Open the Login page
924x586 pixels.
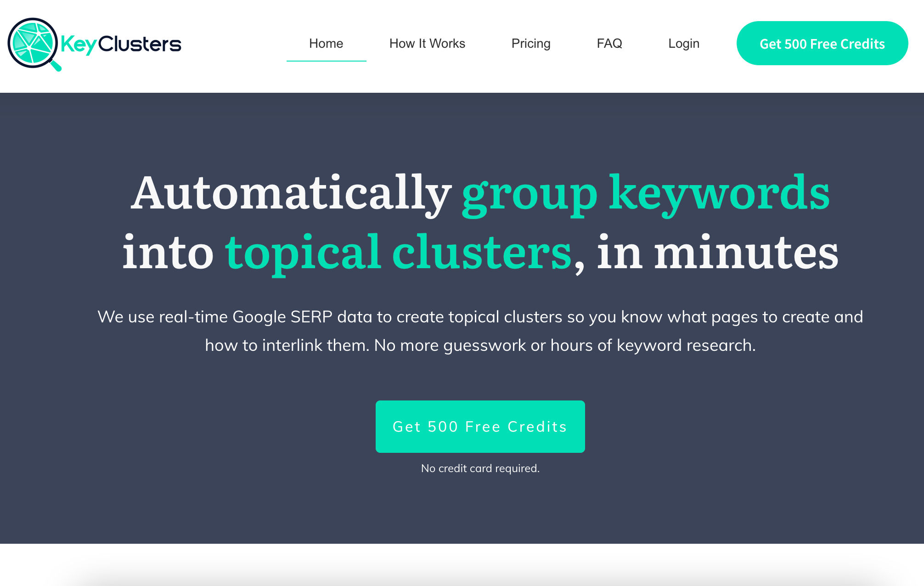pos(684,44)
